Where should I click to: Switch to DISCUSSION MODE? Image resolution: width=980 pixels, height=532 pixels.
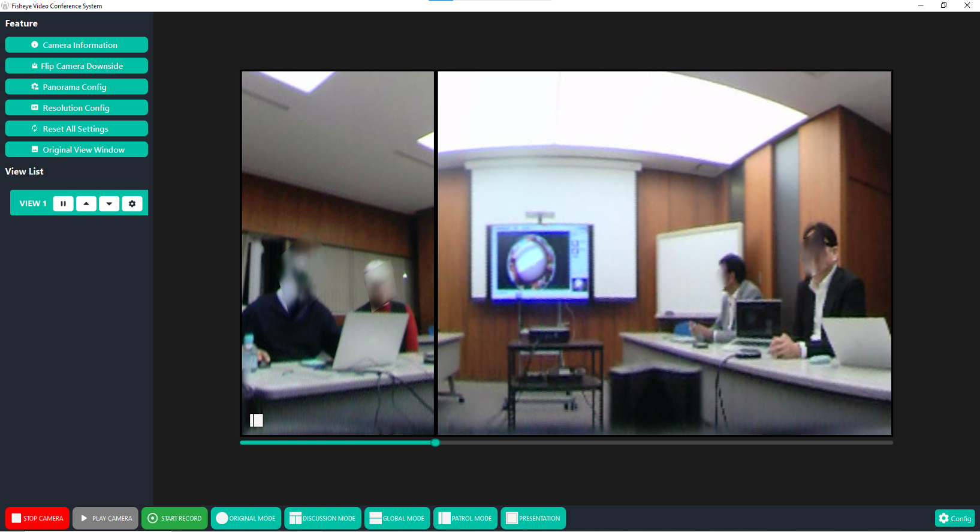coord(322,518)
